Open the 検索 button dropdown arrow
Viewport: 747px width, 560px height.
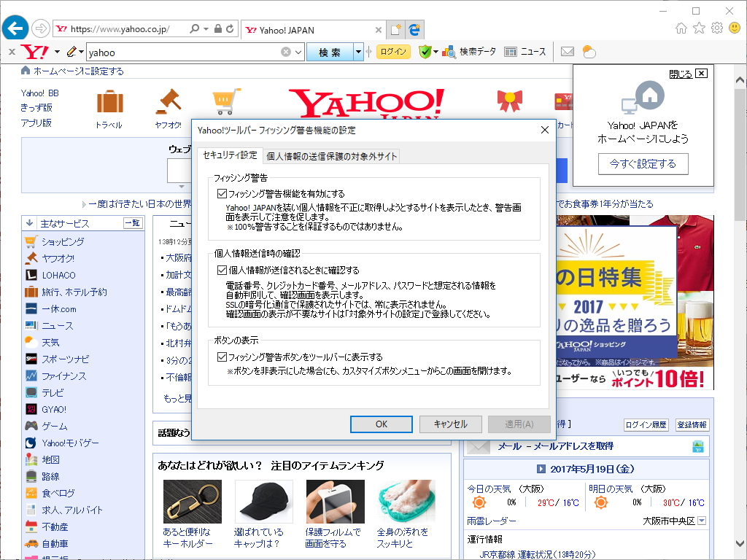tap(357, 52)
